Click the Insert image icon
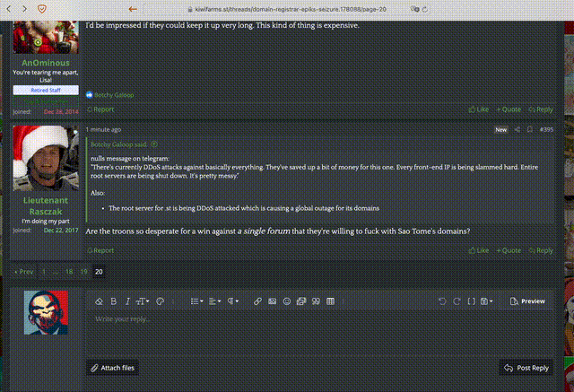The width and height of the screenshot is (574, 392). pyautogui.click(x=272, y=301)
